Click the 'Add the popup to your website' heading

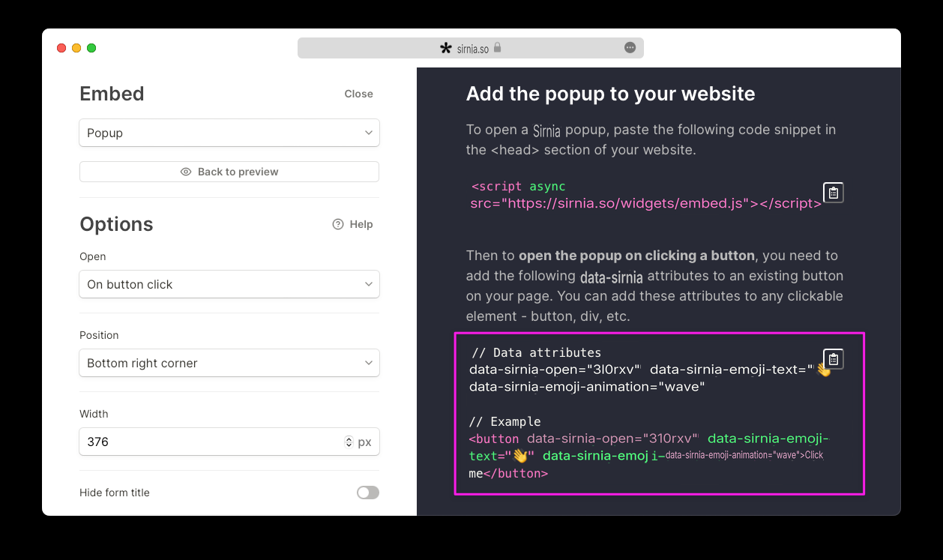click(611, 94)
